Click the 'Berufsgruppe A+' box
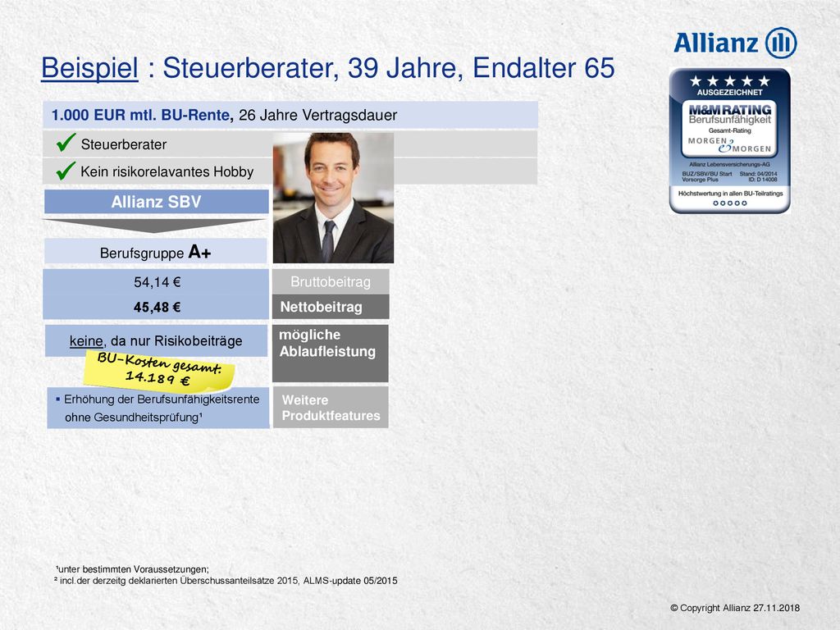The image size is (840, 630). coord(156,252)
